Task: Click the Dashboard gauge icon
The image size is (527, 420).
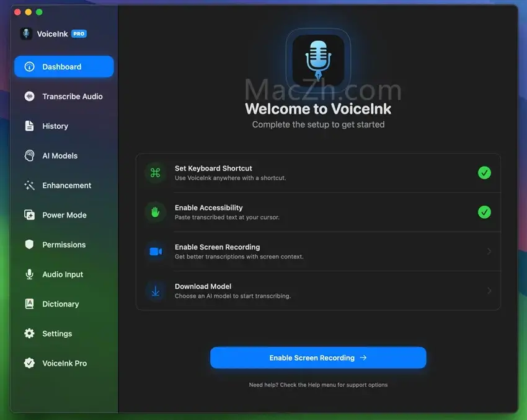Action: (x=30, y=67)
